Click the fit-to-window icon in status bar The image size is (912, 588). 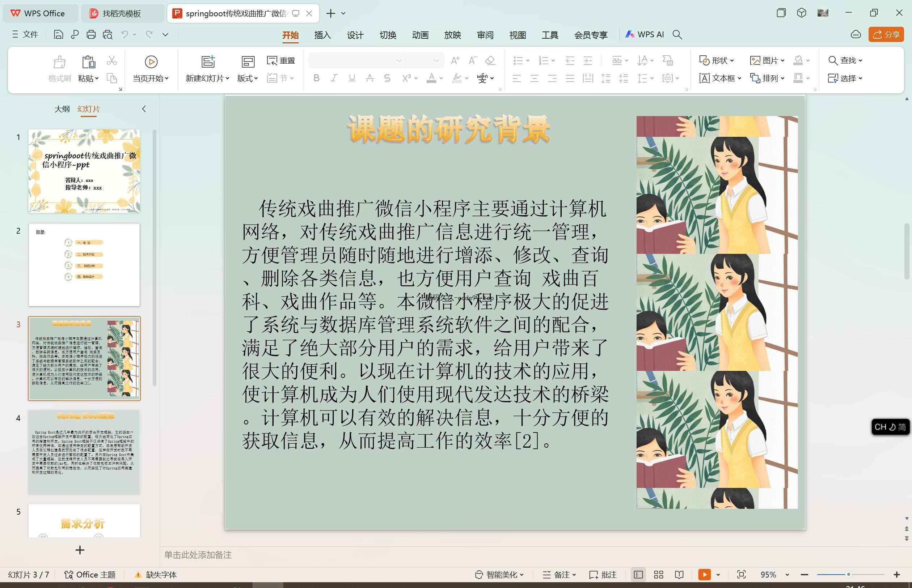pos(741,575)
